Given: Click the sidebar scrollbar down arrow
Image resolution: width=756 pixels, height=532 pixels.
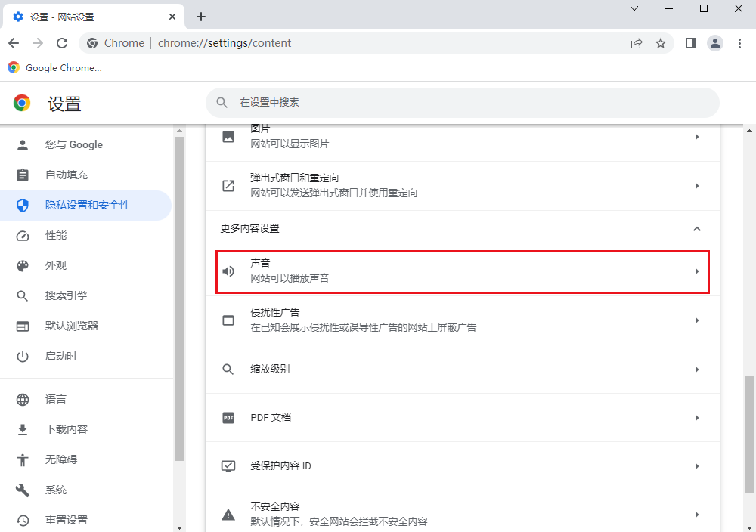Looking at the screenshot, I should point(179,527).
